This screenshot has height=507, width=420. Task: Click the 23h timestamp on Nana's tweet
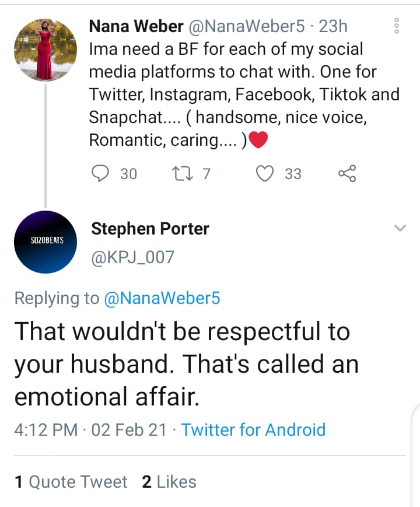[x=333, y=26]
